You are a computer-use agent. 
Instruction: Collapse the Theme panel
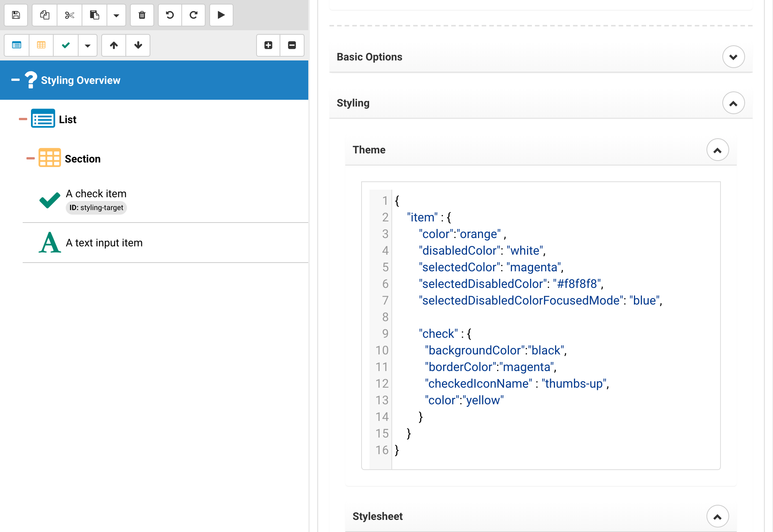[x=717, y=150]
